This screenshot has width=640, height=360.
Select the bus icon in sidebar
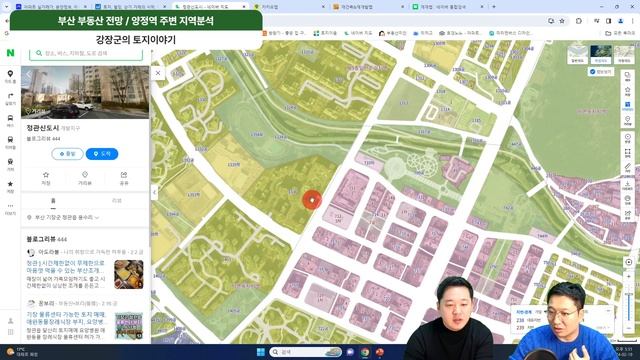click(x=10, y=120)
